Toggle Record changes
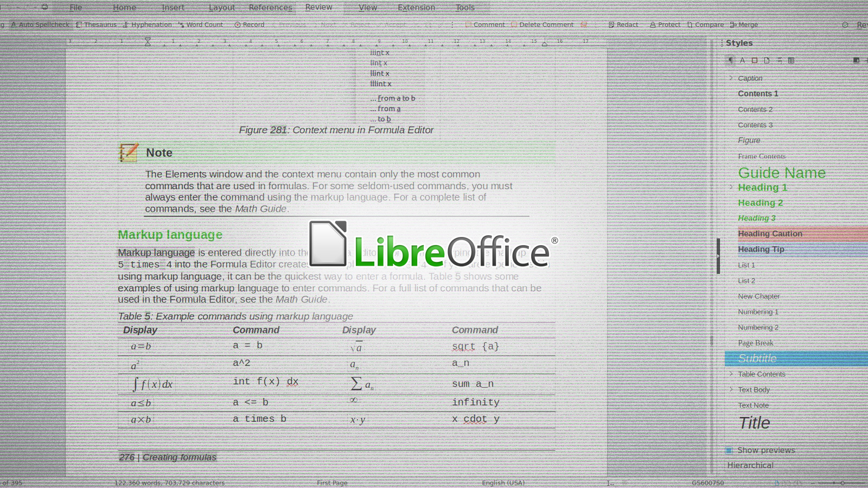 tap(250, 24)
